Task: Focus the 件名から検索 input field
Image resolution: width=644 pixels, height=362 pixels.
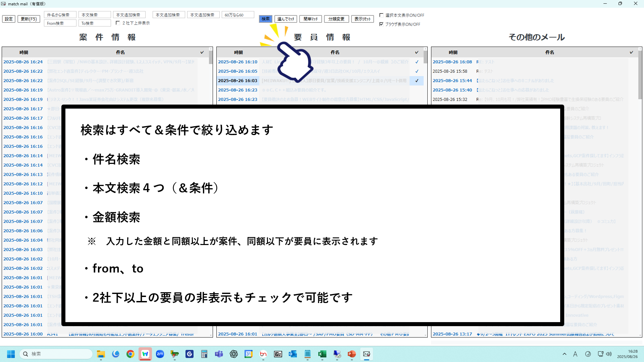Action: (x=60, y=15)
